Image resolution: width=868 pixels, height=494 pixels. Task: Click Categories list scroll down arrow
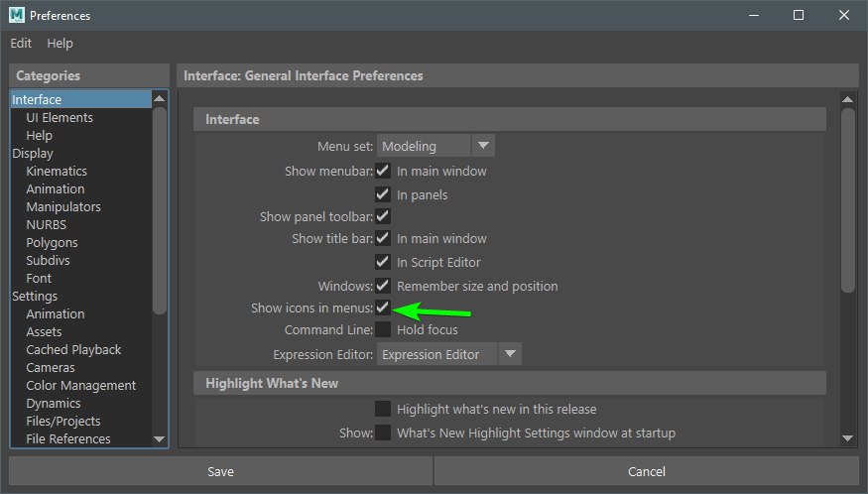[x=160, y=439]
